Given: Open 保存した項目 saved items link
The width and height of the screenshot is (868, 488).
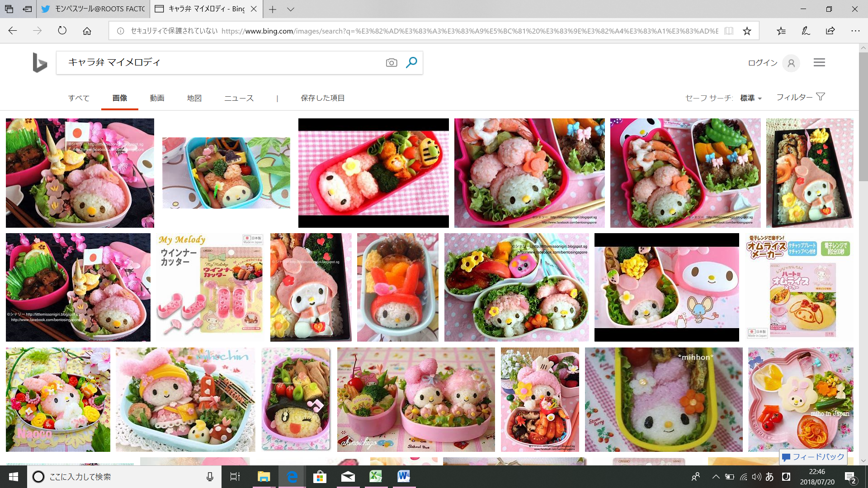Looking at the screenshot, I should click(323, 98).
